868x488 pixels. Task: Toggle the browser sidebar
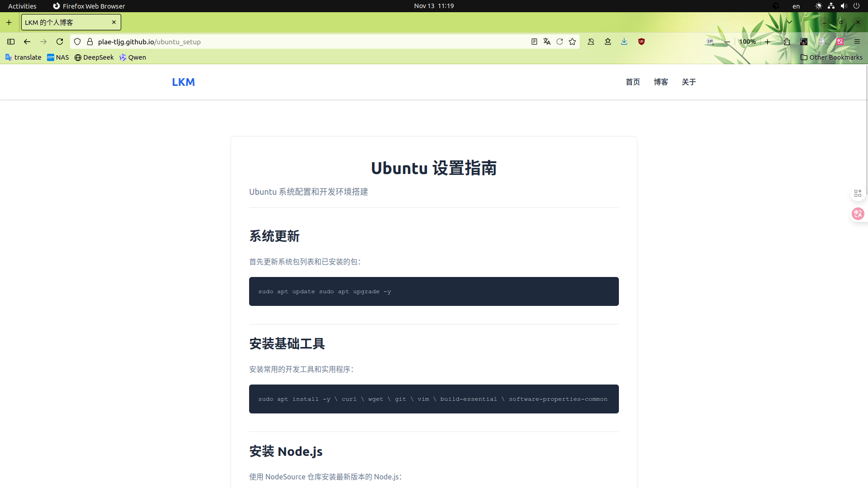coord(10,42)
